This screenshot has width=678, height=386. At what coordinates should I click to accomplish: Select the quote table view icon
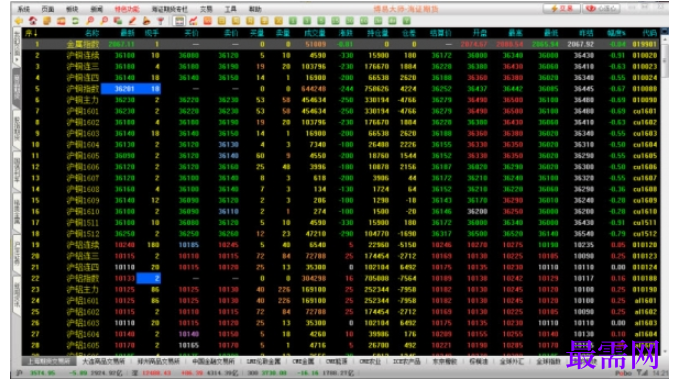(179, 21)
